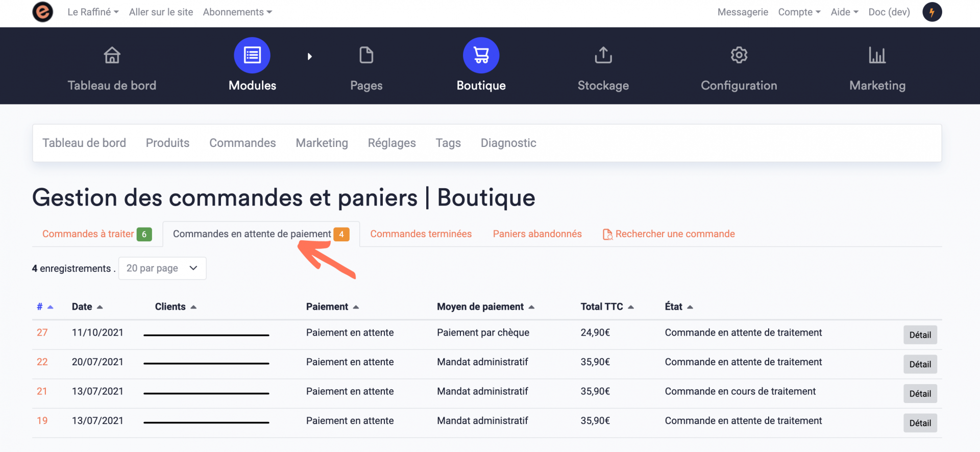The image size is (980, 452).
Task: Open the Pages document icon
Action: click(x=366, y=55)
